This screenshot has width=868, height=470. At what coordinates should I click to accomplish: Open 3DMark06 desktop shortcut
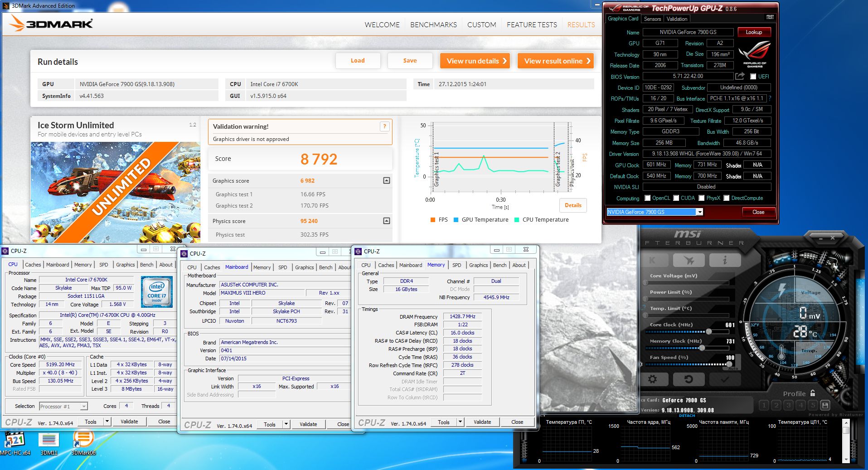[83, 442]
